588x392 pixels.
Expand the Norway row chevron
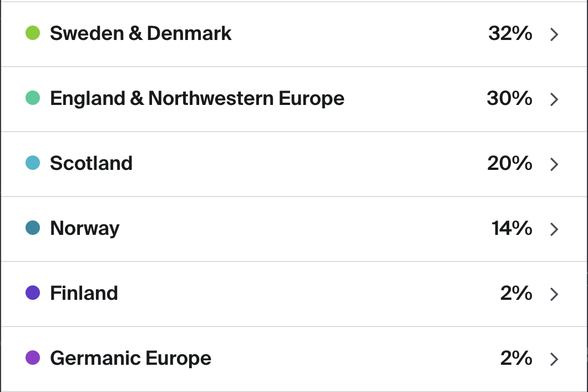point(554,229)
